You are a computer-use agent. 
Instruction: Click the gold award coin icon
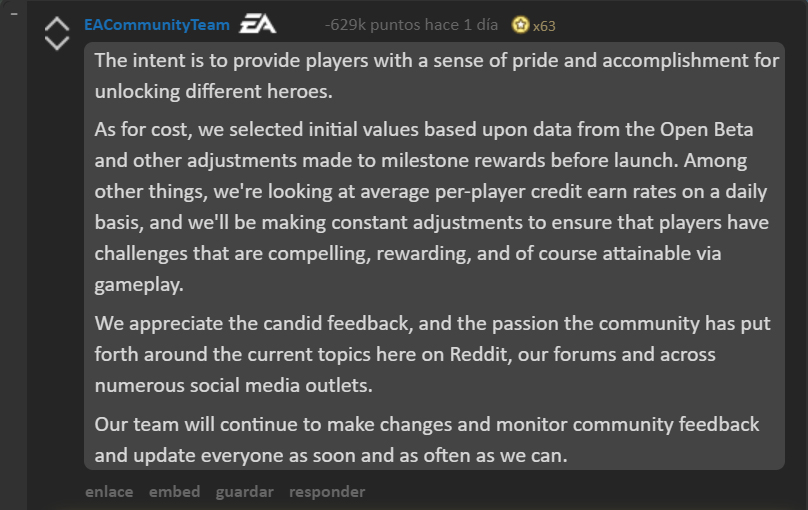tap(520, 25)
